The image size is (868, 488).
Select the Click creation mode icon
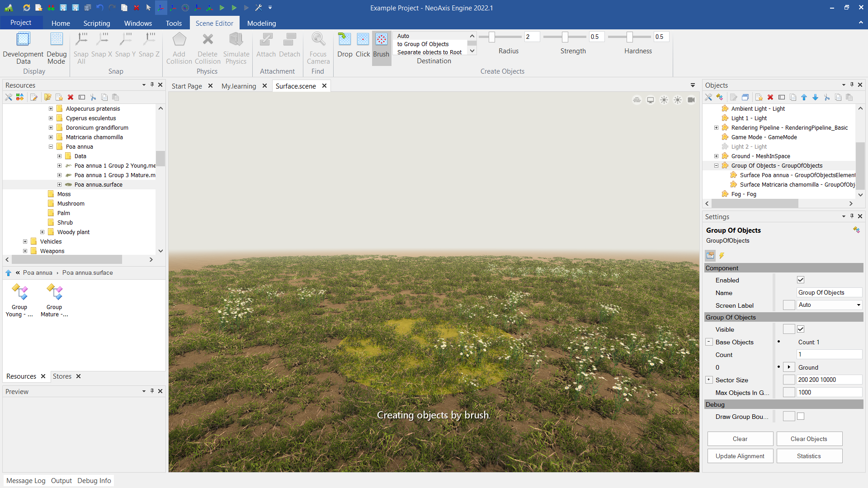(363, 40)
